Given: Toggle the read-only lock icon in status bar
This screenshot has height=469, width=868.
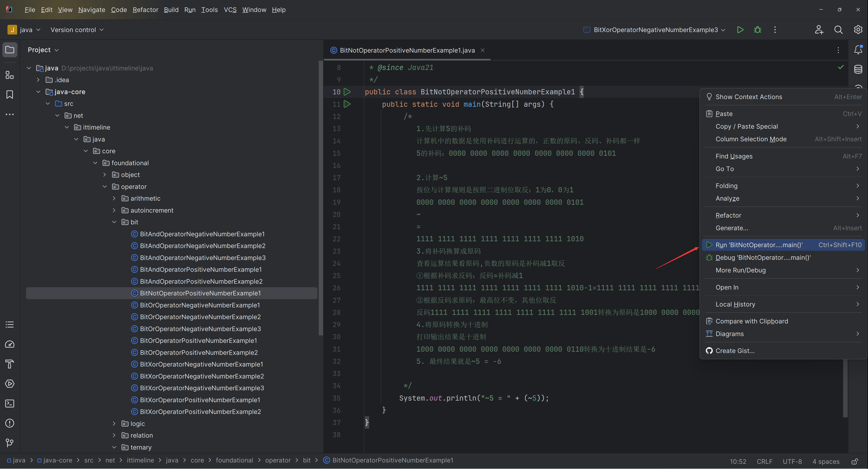Looking at the screenshot, I should [x=855, y=461].
